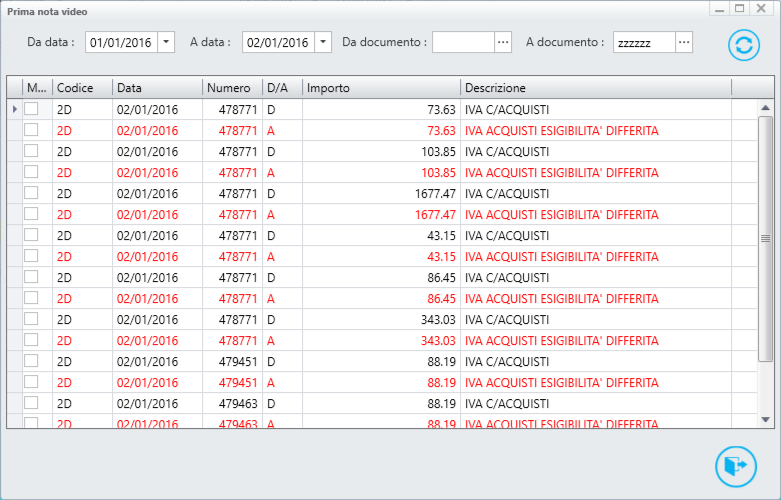This screenshot has width=781, height=500.
Task: Expand the 'Da data' date picker dropdown
Action: [x=166, y=42]
